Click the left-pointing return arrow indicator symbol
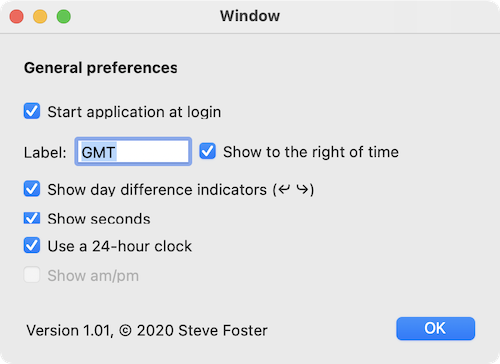Screen dimensions: 500x364 click(x=284, y=189)
